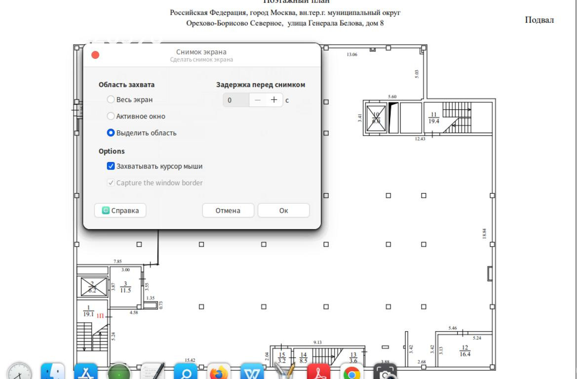Decrease the delay with the minus button
The width and height of the screenshot is (588, 379).
(x=258, y=100)
